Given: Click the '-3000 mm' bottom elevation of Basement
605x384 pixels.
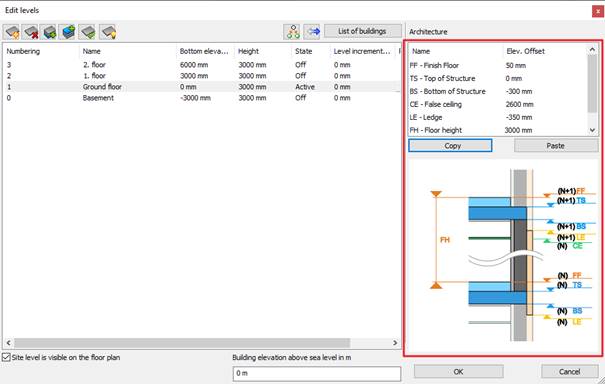Looking at the screenshot, I should coord(195,98).
